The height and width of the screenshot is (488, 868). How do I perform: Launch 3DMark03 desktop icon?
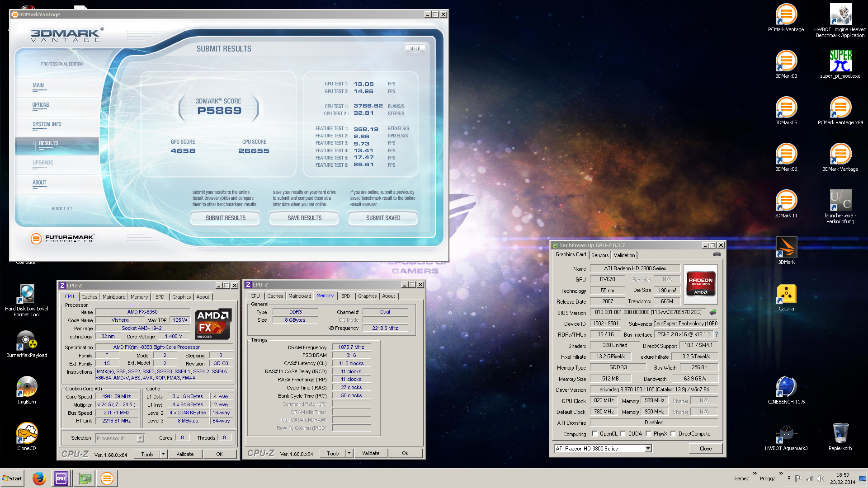point(786,64)
